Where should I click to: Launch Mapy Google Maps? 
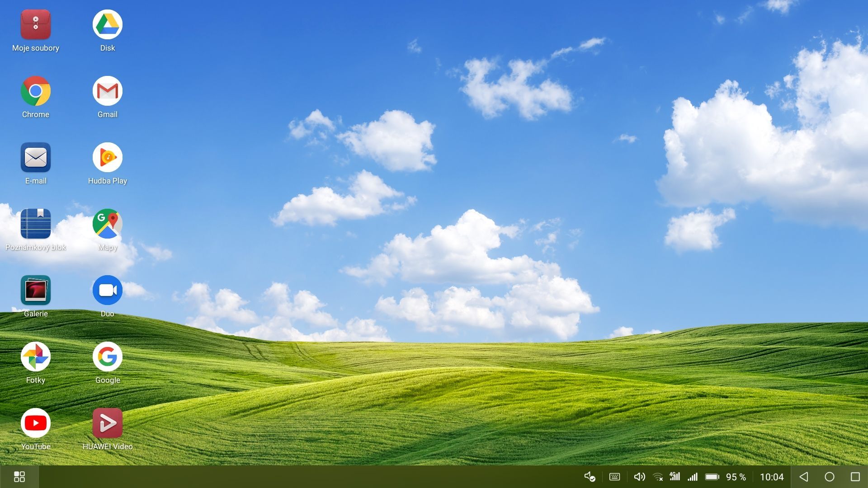click(x=108, y=224)
